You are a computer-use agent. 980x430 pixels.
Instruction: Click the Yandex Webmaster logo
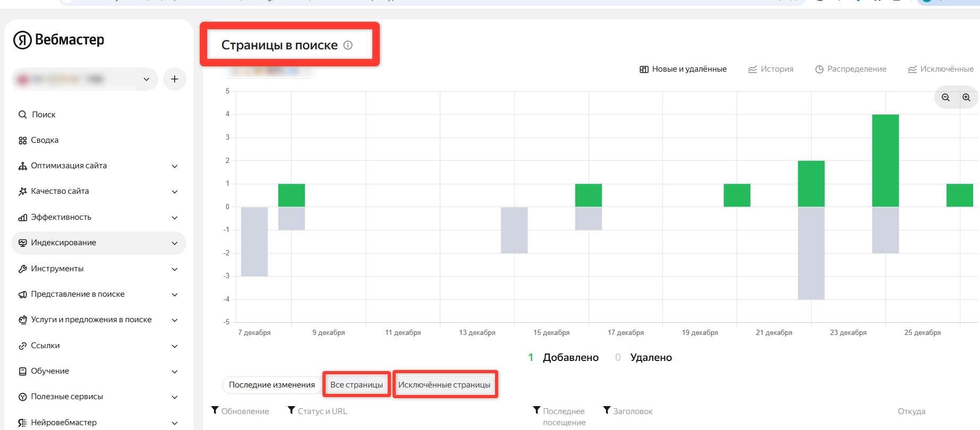coord(58,40)
